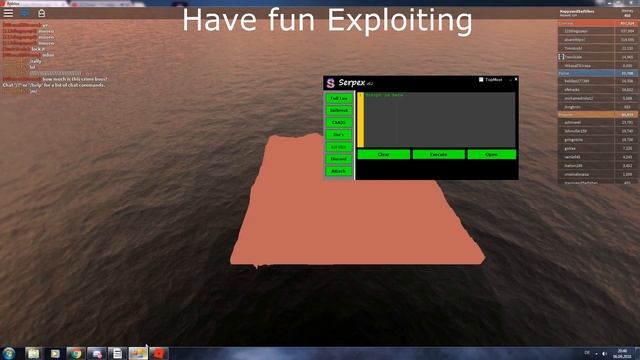Click the Serpex S logo
Viewport: 640px width, 360px height.
pyautogui.click(x=331, y=83)
